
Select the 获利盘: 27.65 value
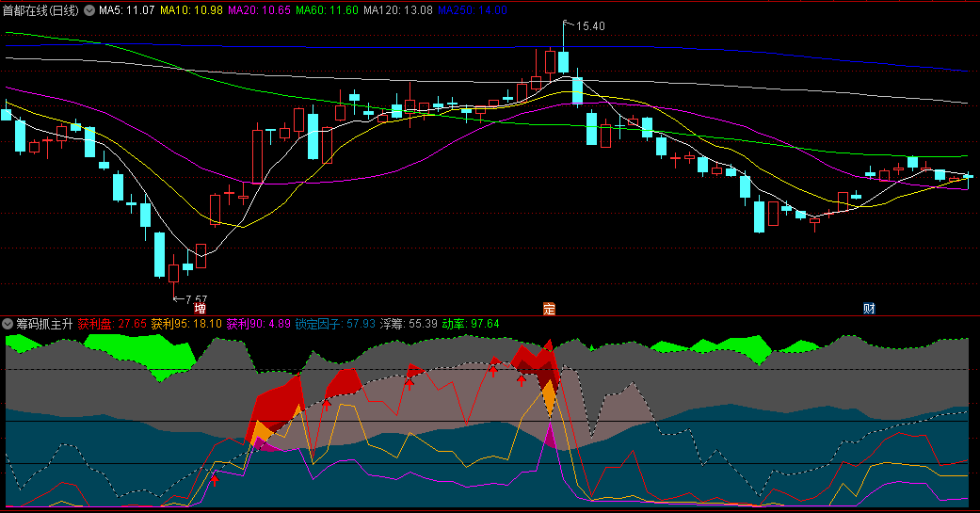click(112, 324)
